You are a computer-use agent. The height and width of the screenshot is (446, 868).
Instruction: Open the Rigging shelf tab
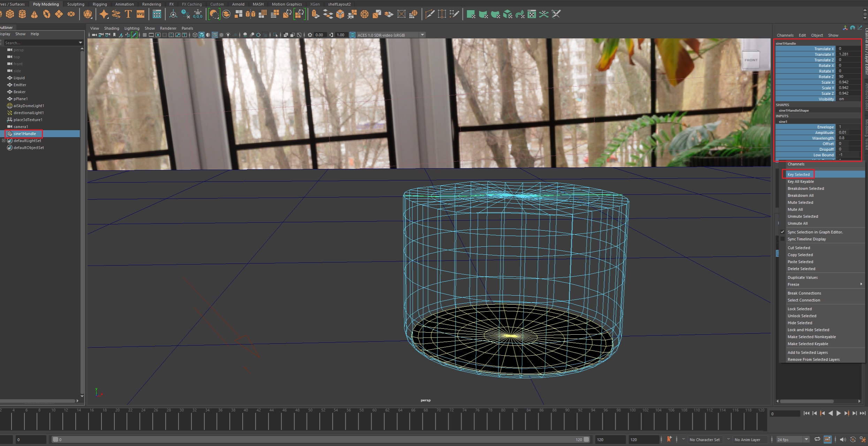[x=100, y=4]
